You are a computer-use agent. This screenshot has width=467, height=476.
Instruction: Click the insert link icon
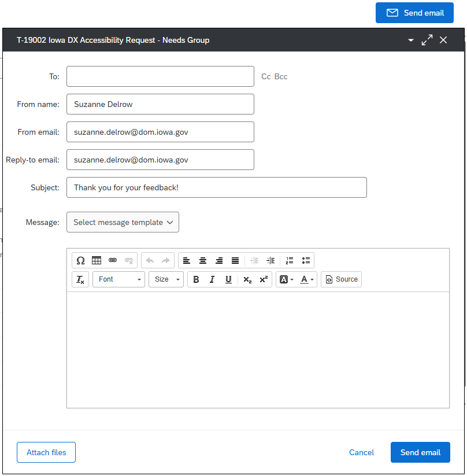pos(113,260)
